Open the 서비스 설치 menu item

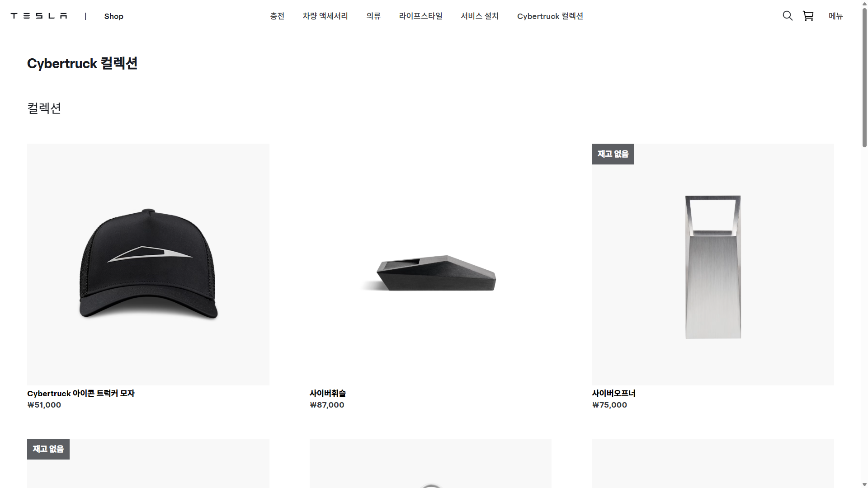[480, 16]
